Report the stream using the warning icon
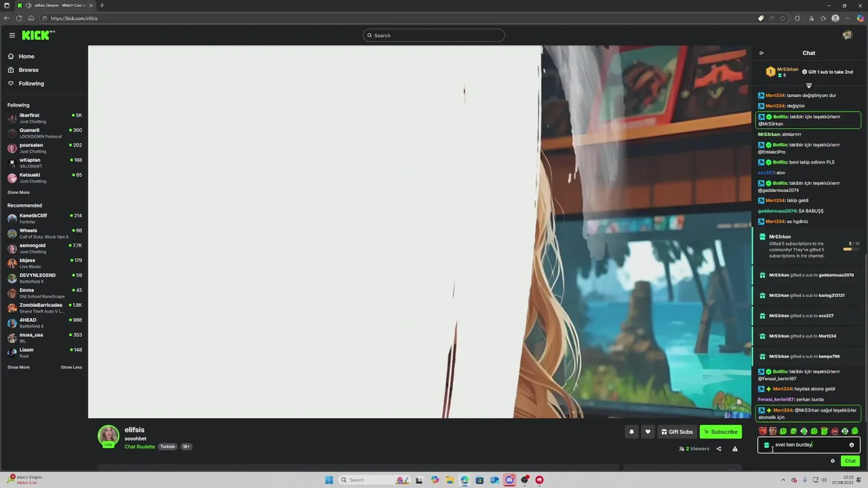The image size is (868, 488). tap(735, 449)
